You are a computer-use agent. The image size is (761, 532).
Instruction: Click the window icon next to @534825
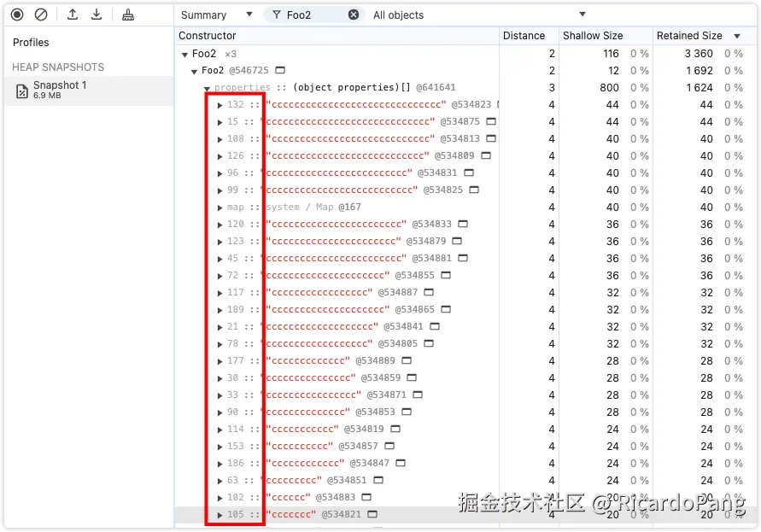[474, 190]
